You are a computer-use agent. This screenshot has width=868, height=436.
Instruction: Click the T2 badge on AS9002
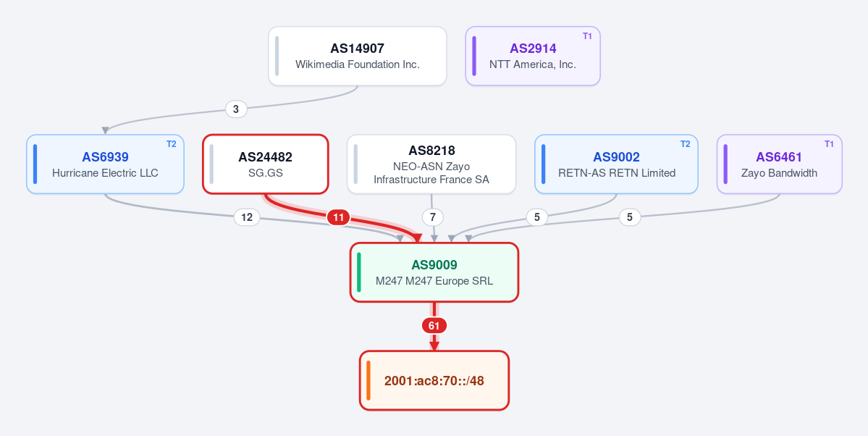685,144
